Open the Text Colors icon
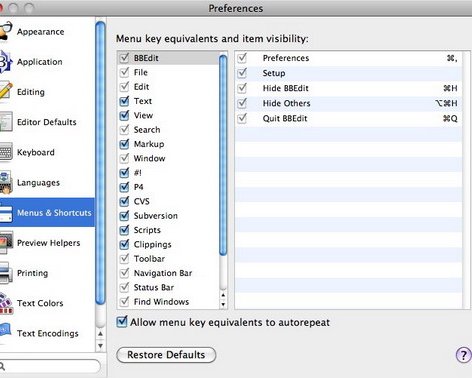 tap(6, 303)
